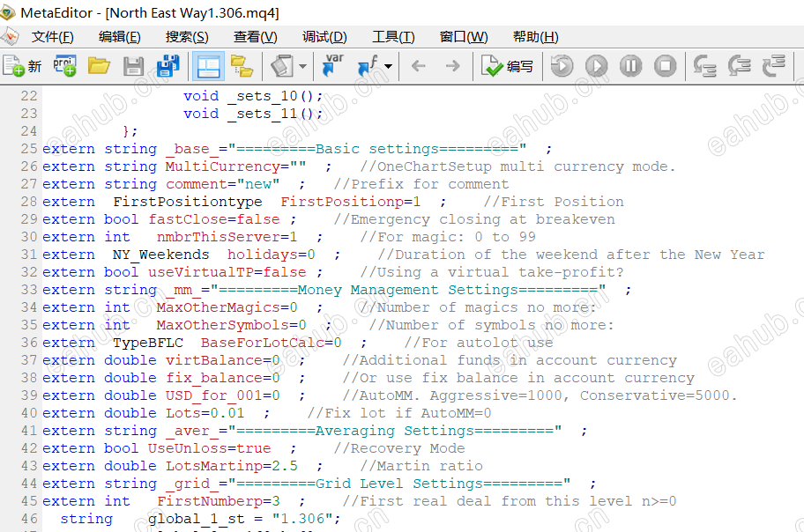Click the "1.306" string on line 46
Screen dimensions: 804x532
tap(302, 519)
